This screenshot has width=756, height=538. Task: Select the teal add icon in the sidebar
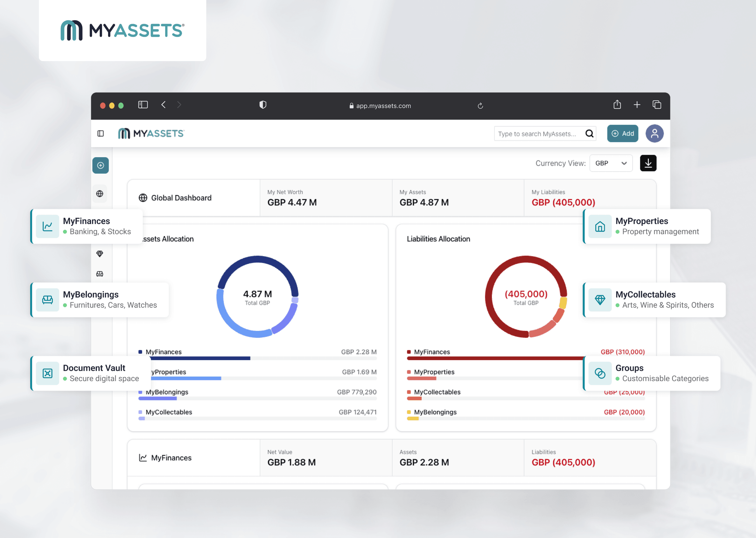101,165
